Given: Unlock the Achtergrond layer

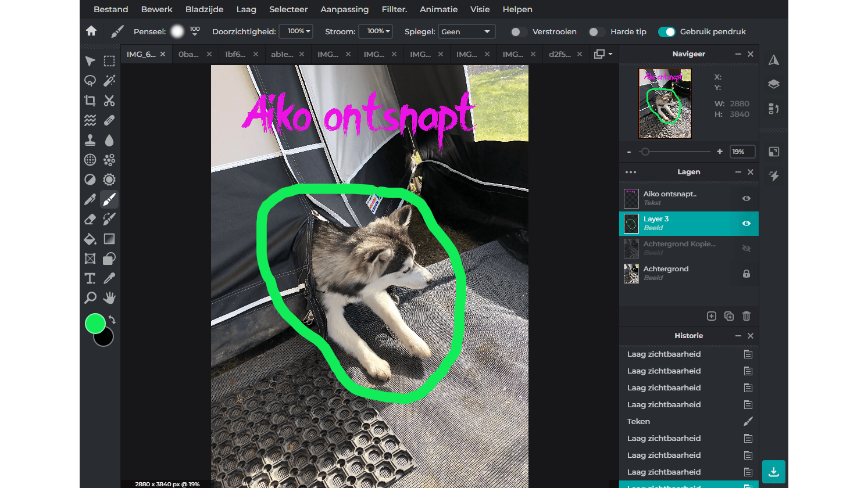Looking at the screenshot, I should [x=746, y=274].
